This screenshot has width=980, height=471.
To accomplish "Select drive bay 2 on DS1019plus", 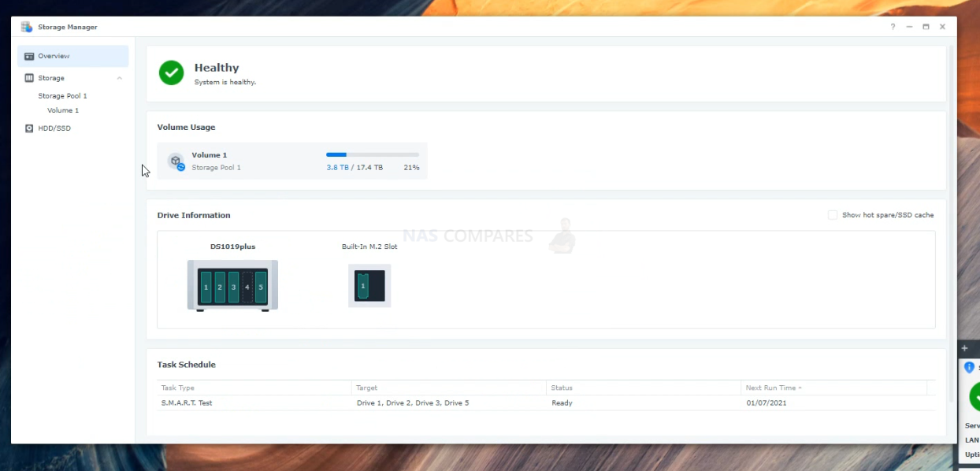I will pyautogui.click(x=220, y=287).
